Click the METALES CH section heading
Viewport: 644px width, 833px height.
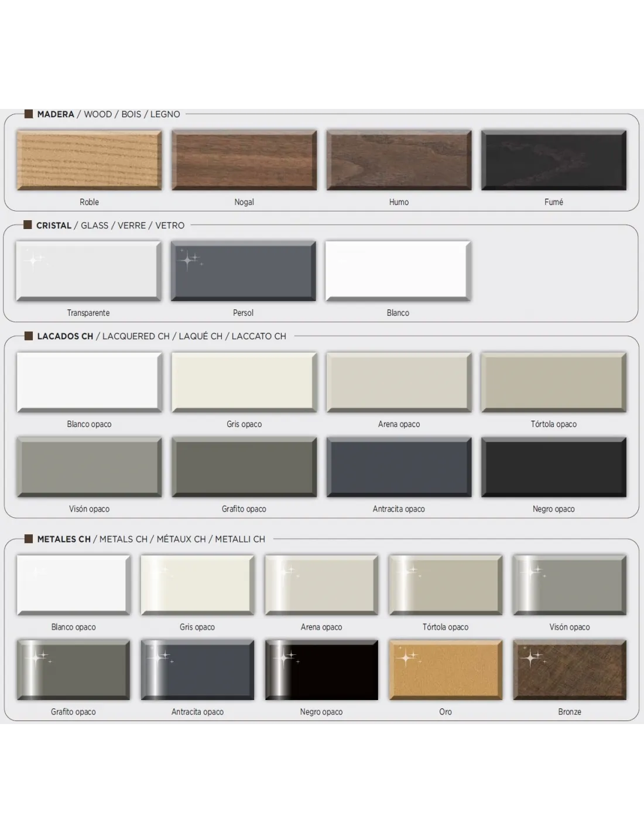point(64,539)
